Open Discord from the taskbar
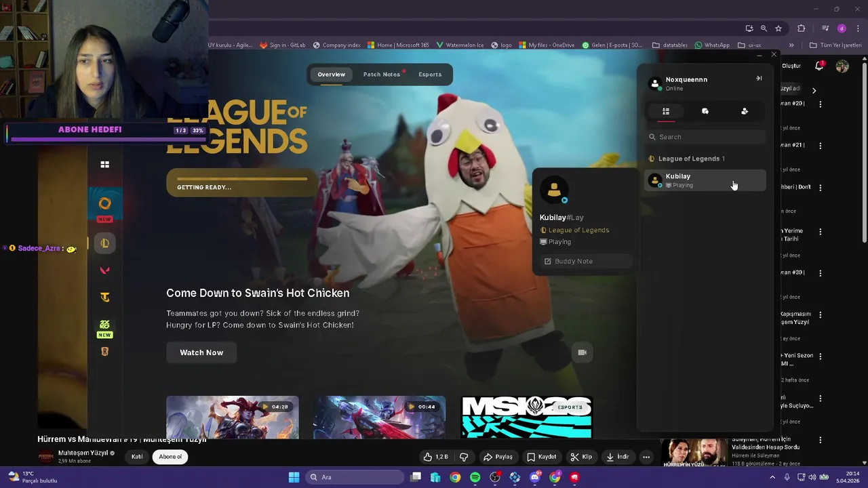Viewport: 868px width, 488px height. [535, 477]
